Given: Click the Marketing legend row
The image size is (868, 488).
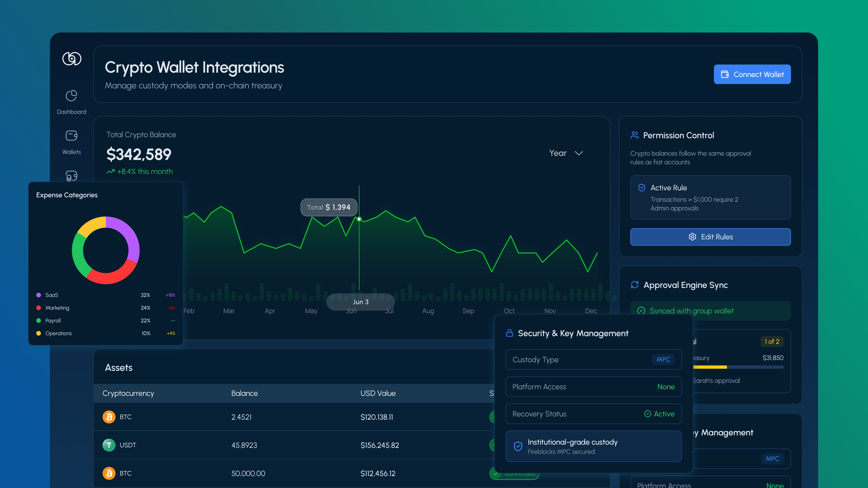Looking at the screenshot, I should pyautogui.click(x=106, y=308).
